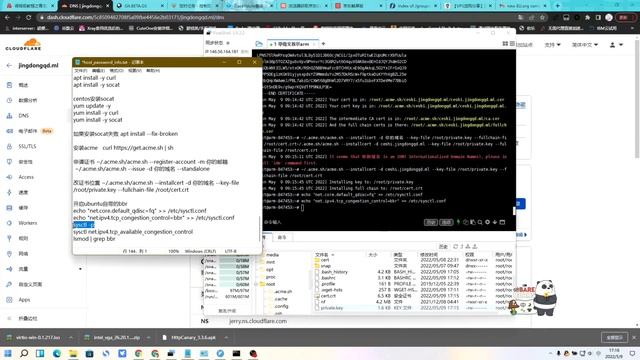
Task: Open Windows taskbar search
Action: pyautogui.click(x=24, y=353)
